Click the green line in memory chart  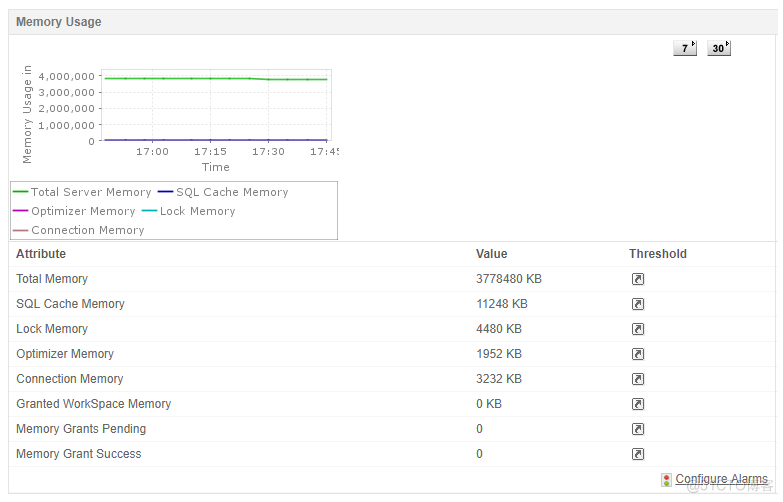(200, 78)
